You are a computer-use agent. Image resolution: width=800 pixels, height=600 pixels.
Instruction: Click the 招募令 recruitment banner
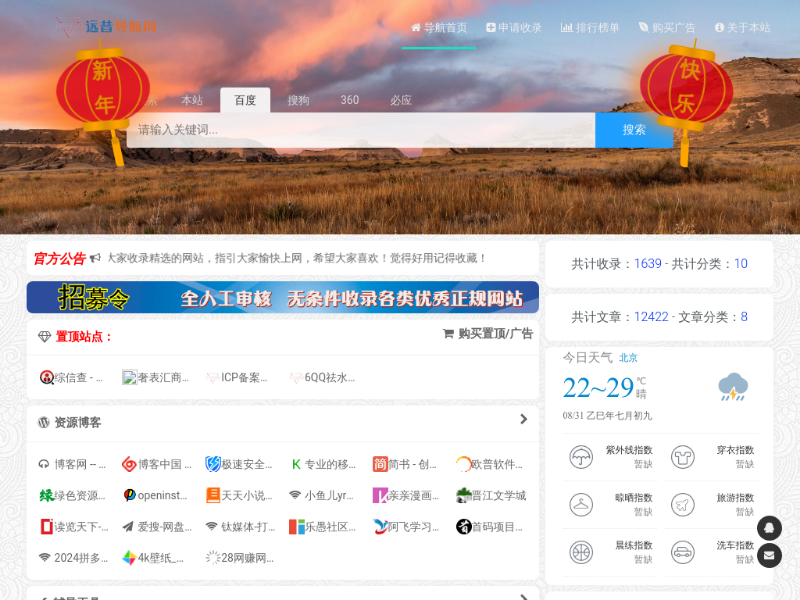pyautogui.click(x=282, y=297)
